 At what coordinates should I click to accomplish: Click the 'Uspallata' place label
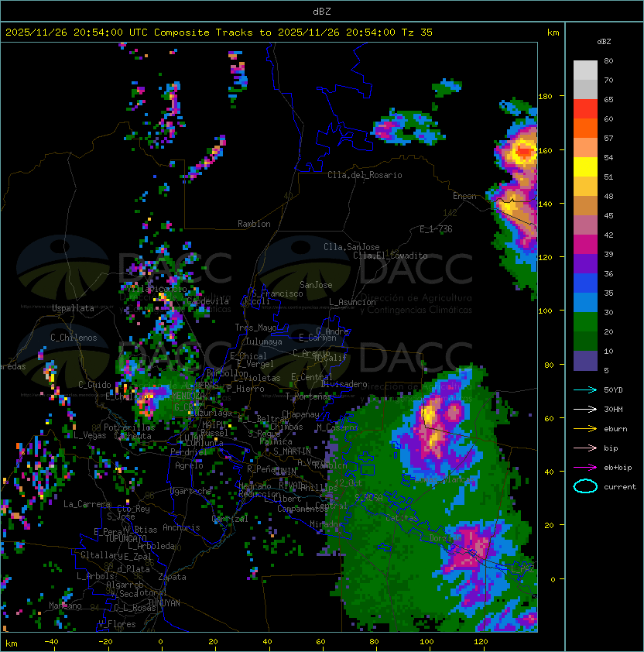pyautogui.click(x=73, y=308)
